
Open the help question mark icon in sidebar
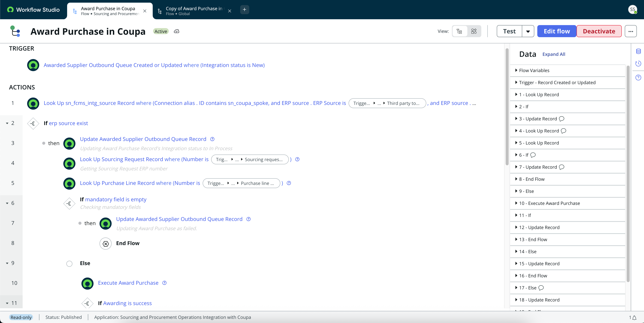tap(638, 78)
